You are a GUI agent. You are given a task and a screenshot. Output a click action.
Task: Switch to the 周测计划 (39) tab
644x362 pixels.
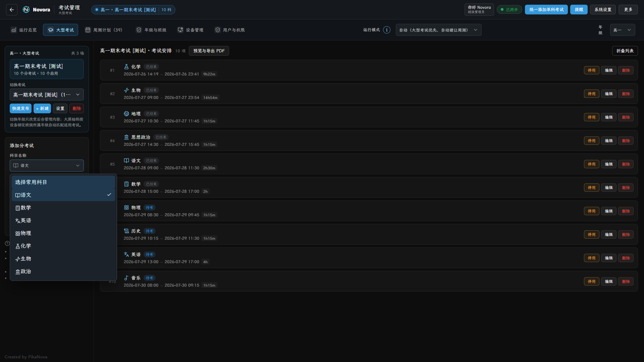[103, 30]
